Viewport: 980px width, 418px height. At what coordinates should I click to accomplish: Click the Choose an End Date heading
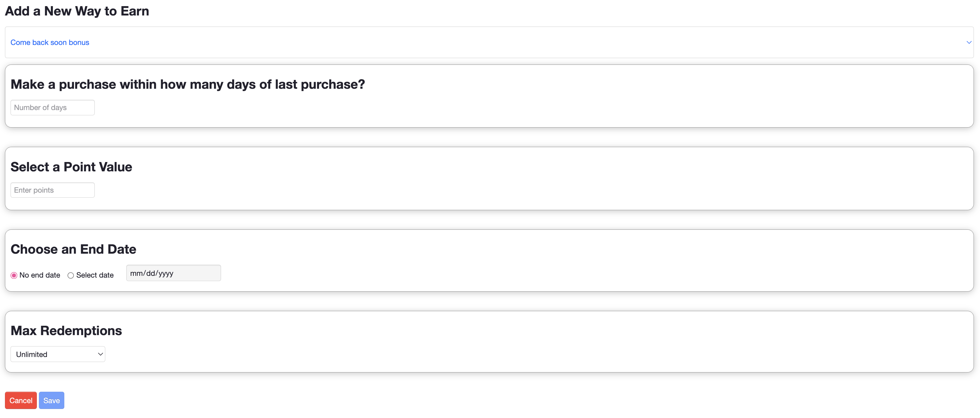[73, 249]
